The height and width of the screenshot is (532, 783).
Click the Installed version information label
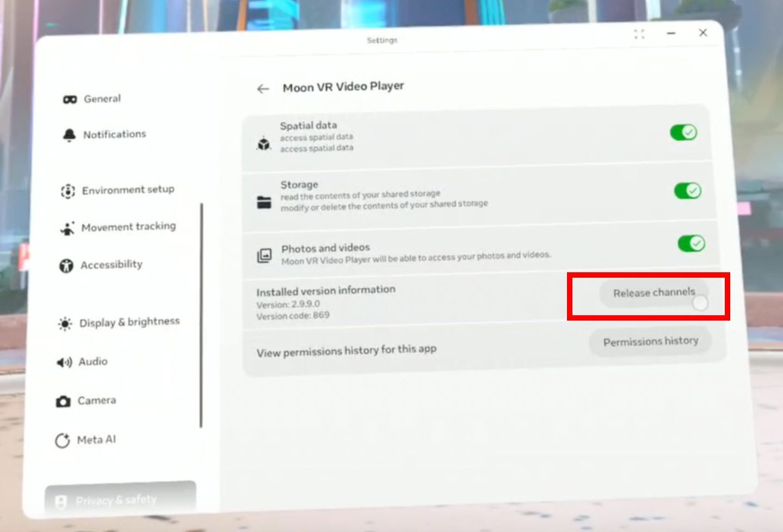click(326, 290)
